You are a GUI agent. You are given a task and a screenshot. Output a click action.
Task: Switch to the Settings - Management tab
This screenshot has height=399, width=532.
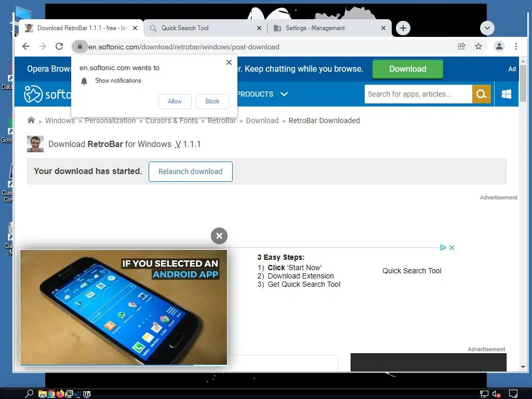click(x=329, y=28)
